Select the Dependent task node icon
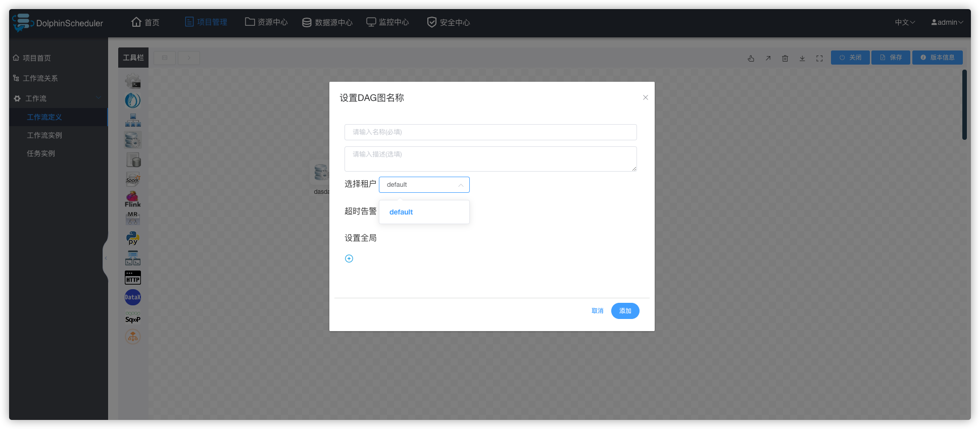The height and width of the screenshot is (429, 980). pos(133,258)
